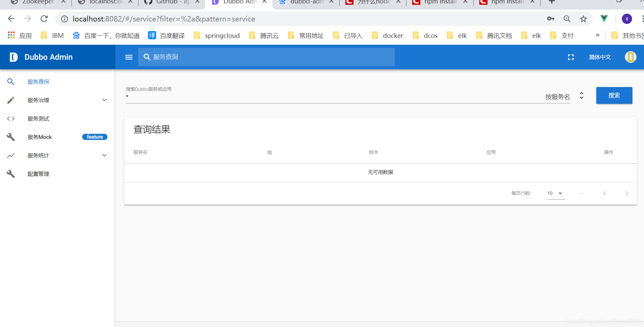
Task: Open the IBM bookmark folder
Action: pyautogui.click(x=52, y=35)
